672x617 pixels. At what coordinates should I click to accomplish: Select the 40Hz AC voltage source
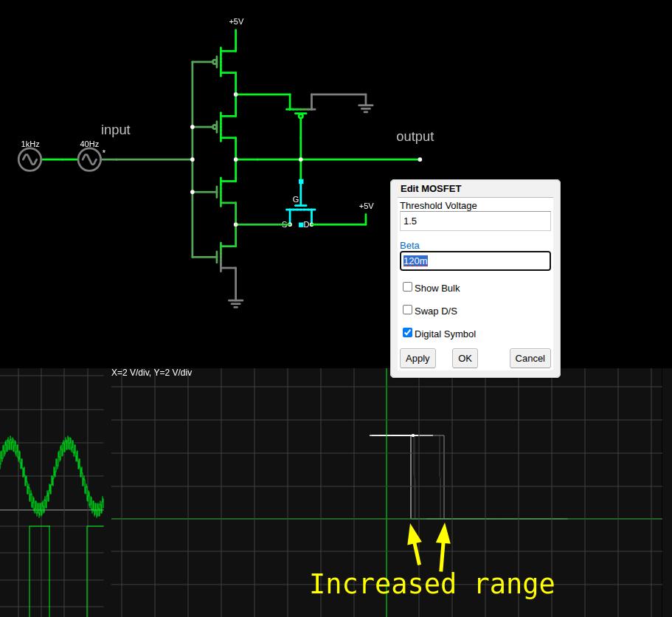coord(89,159)
